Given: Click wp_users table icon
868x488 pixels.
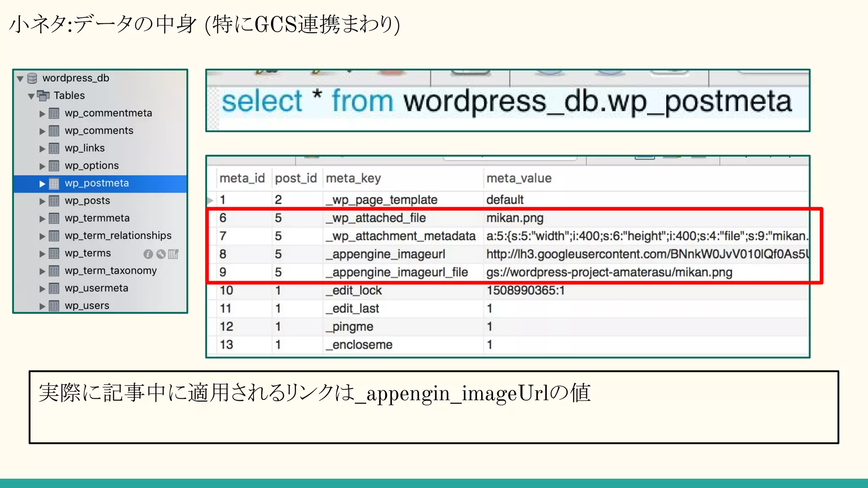Looking at the screenshot, I should (54, 306).
